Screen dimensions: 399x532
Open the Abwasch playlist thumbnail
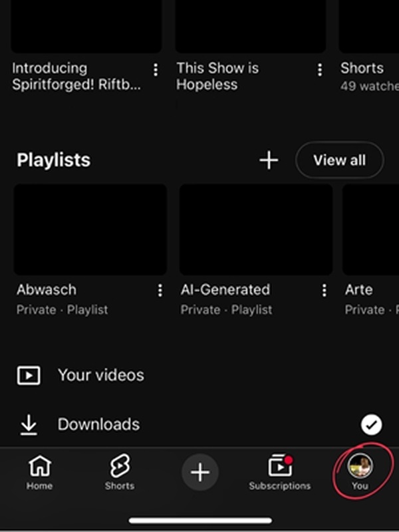[x=90, y=229]
